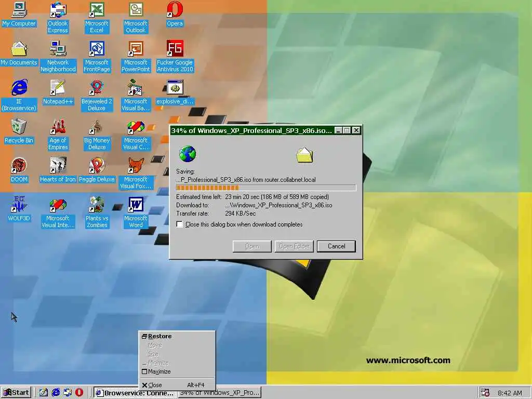Select the Plants vs Zombies icon
The width and height of the screenshot is (532, 399).
[97, 212]
